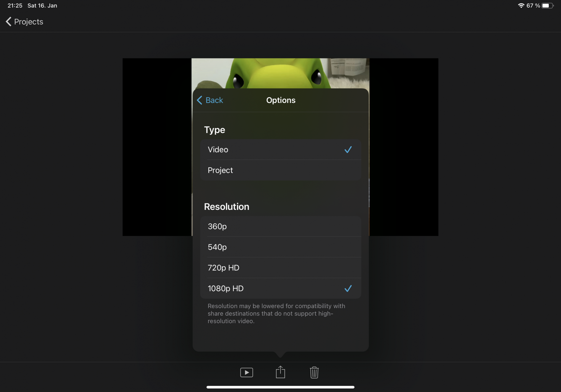Tap the green dinosaur video preview
Viewport: 561px width, 392px height.
[280, 73]
